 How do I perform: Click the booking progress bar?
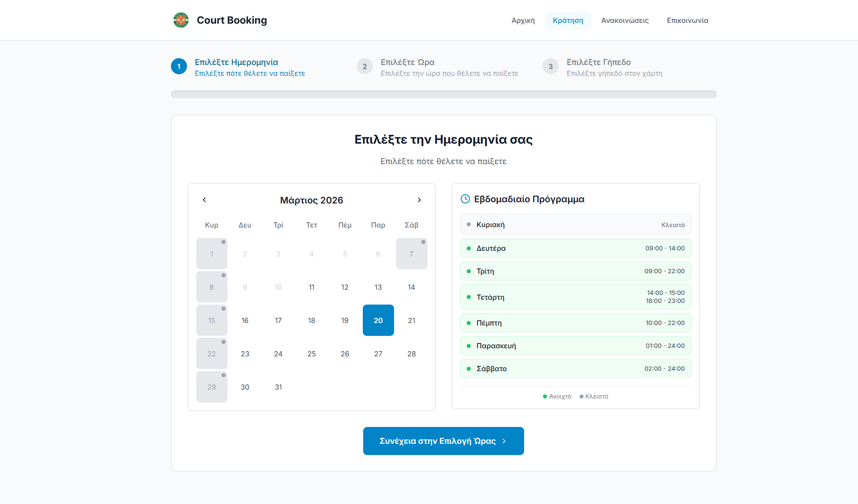[x=443, y=94]
